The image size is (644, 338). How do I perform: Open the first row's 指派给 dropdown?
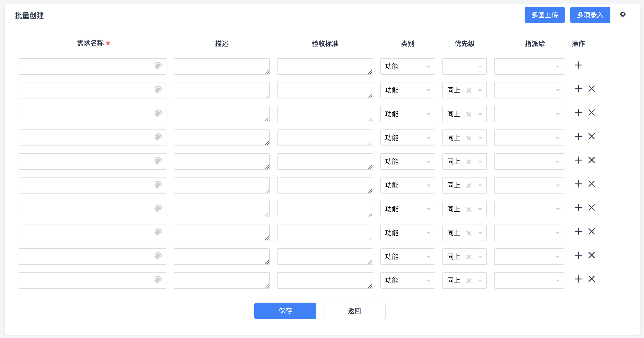coord(529,66)
